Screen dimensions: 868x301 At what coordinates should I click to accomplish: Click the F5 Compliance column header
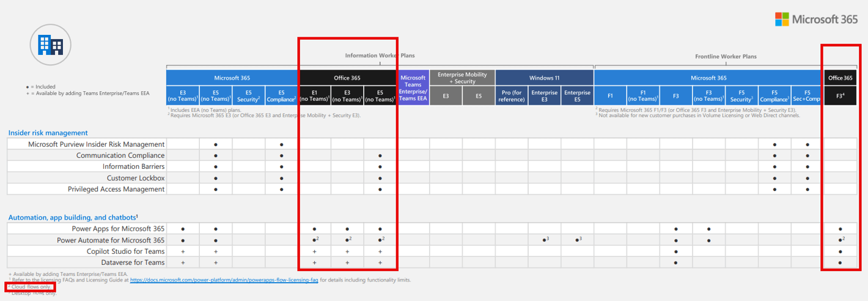click(774, 95)
